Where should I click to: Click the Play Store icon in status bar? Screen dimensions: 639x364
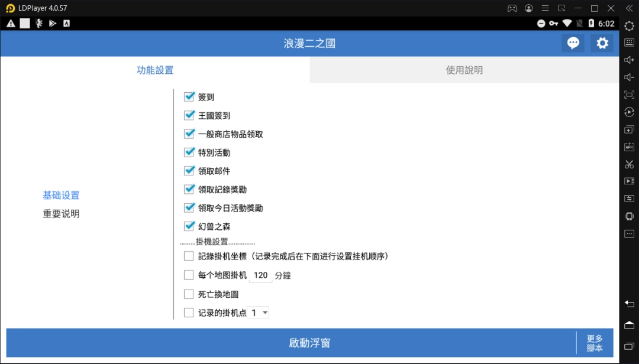coord(53,24)
